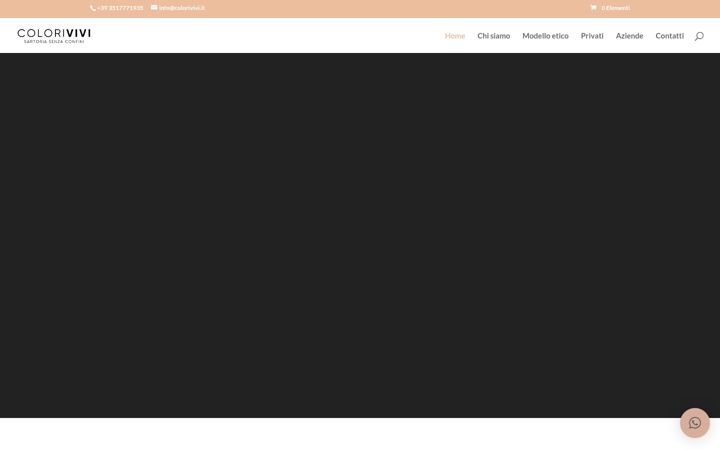Click the envelope email icon
Screen dimensions: 720x450
[x=154, y=7]
